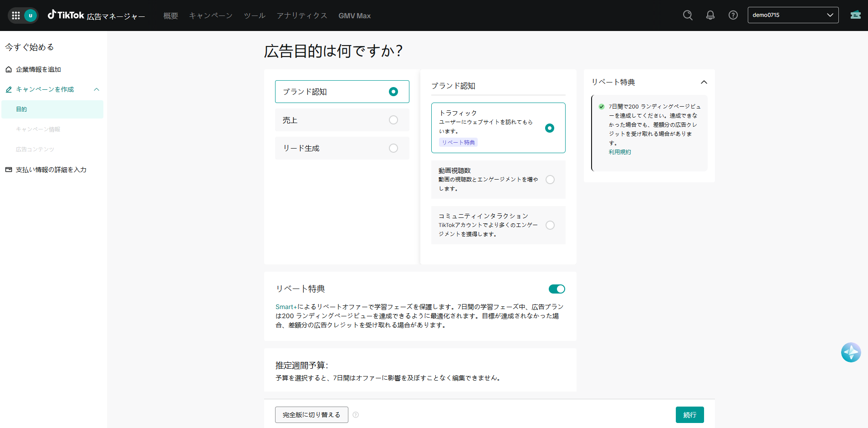This screenshot has height=428, width=868.
Task: Click the 今すぐ始める sidebar heading
Action: tap(30, 47)
